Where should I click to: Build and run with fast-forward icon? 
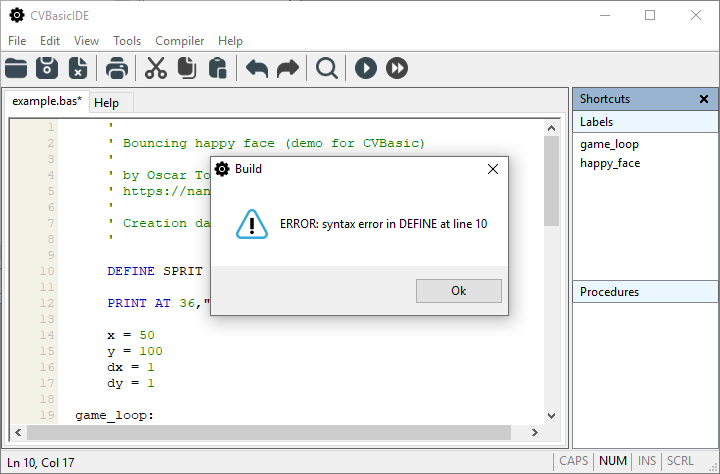tap(397, 68)
